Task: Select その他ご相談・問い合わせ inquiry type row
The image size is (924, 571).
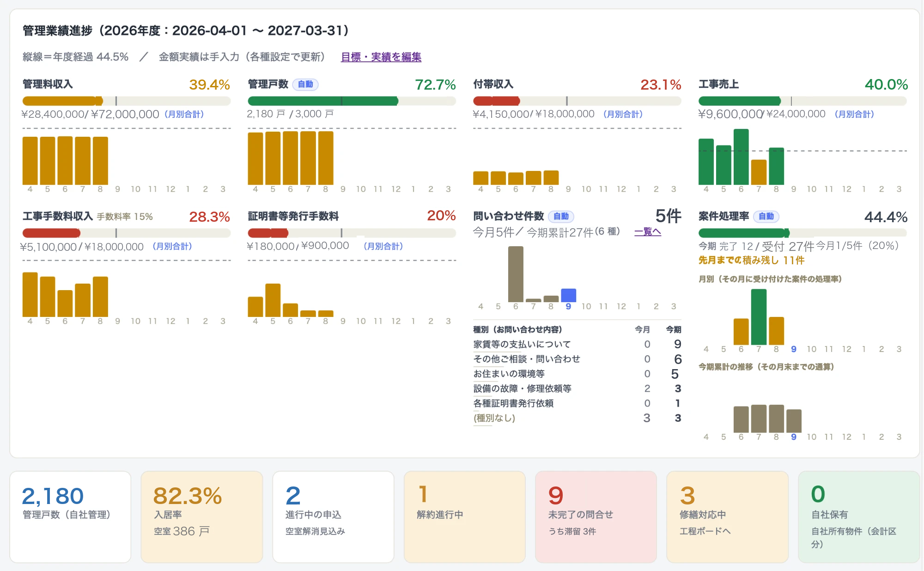Action: tap(577, 359)
